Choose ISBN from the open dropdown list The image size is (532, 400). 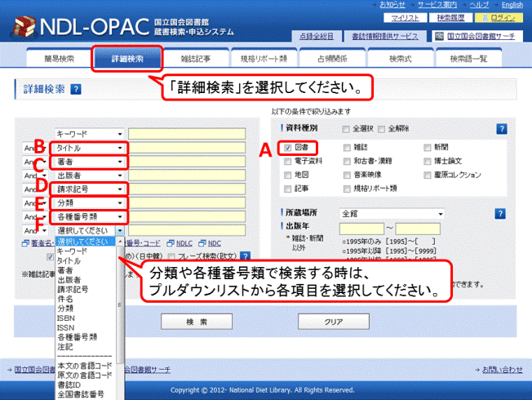tap(66, 318)
